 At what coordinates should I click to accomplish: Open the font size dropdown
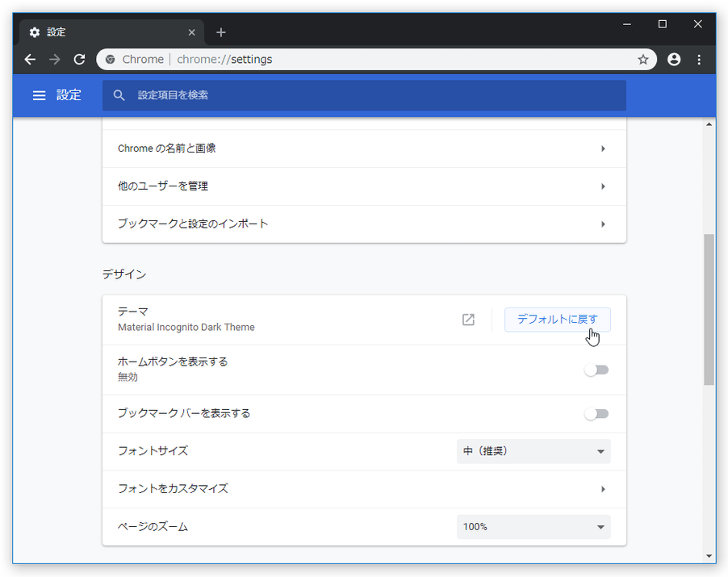[x=533, y=451]
